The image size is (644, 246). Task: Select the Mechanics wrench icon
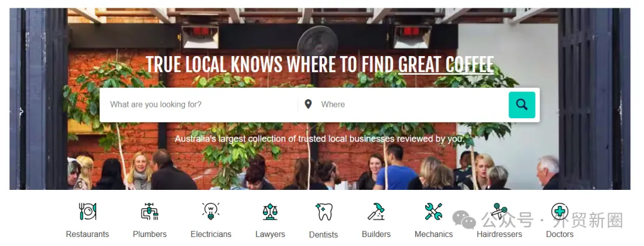click(434, 211)
